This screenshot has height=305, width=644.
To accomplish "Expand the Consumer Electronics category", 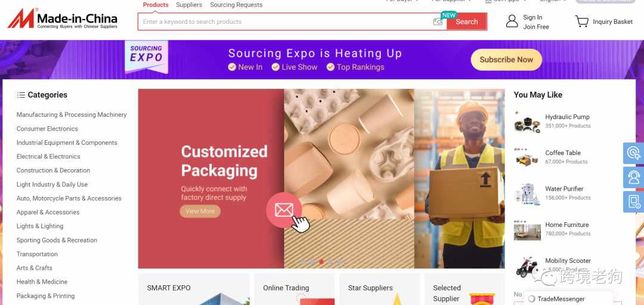I will [x=47, y=129].
